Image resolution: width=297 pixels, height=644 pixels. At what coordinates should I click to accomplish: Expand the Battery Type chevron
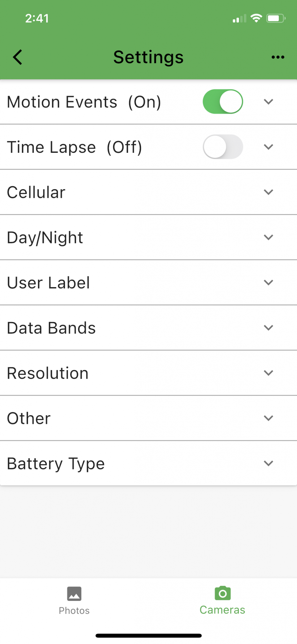[x=268, y=463]
